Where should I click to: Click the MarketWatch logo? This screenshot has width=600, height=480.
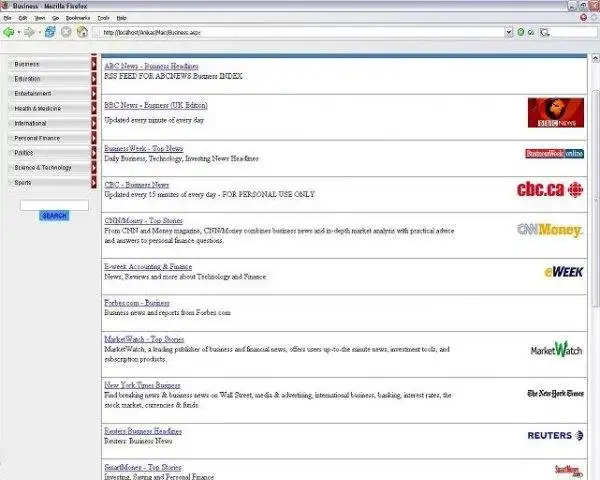(x=557, y=349)
